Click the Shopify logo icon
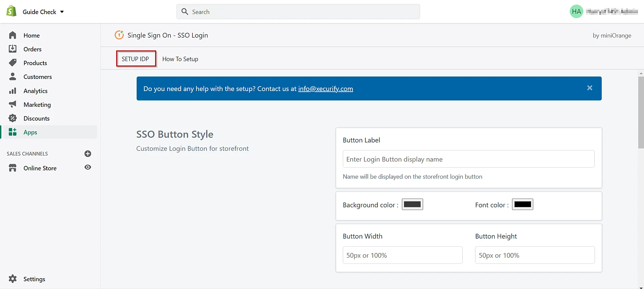644x289 pixels. click(11, 11)
